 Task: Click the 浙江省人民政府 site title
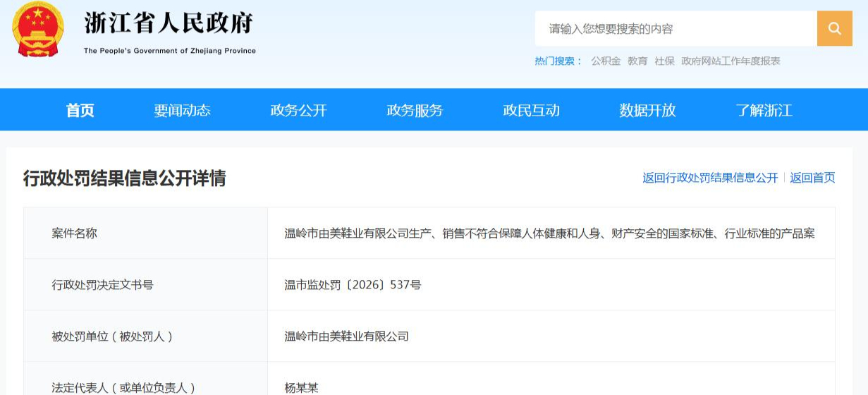169,23
